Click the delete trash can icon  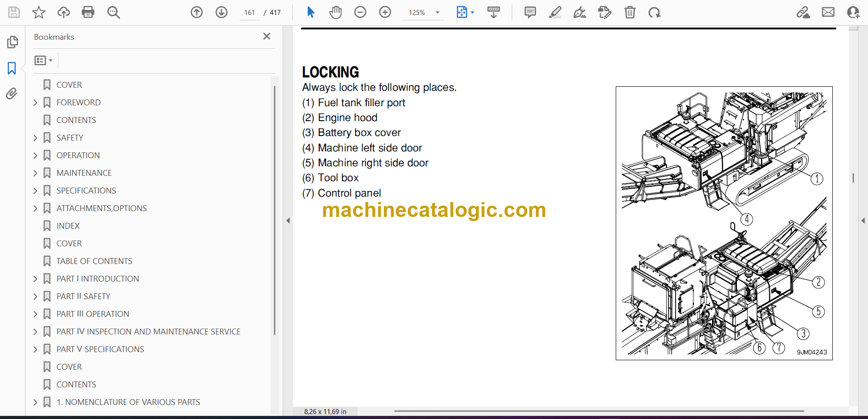[x=630, y=12]
